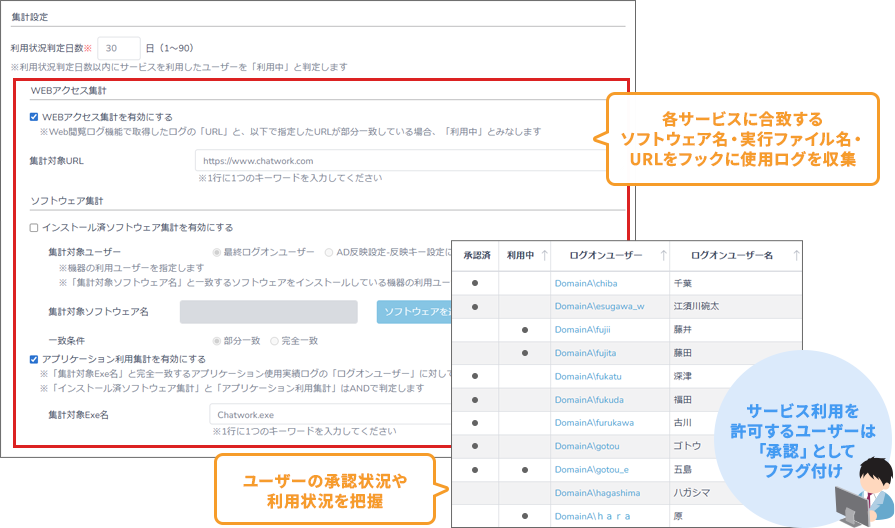The image size is (895, 528).
Task: Click the 利用中 dot in fujii row
Action: (525, 330)
